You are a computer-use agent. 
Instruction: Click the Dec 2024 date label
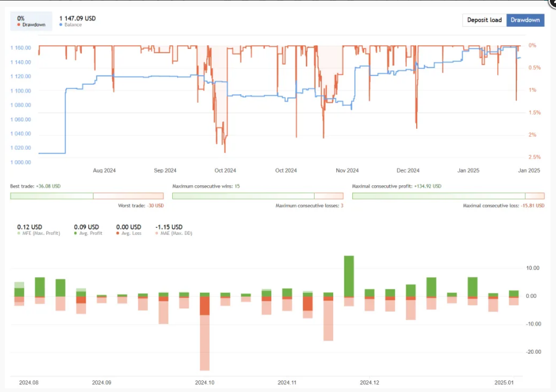click(x=408, y=171)
